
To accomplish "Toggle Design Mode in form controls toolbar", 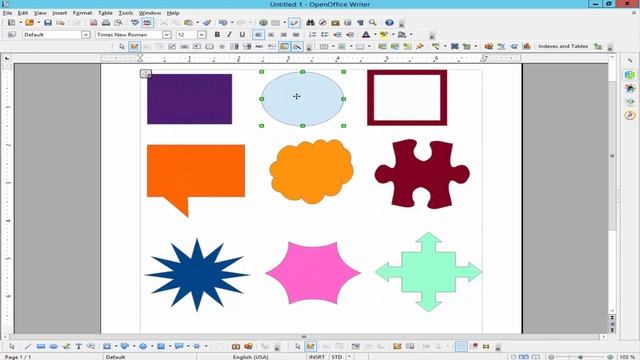I will tap(134, 47).
